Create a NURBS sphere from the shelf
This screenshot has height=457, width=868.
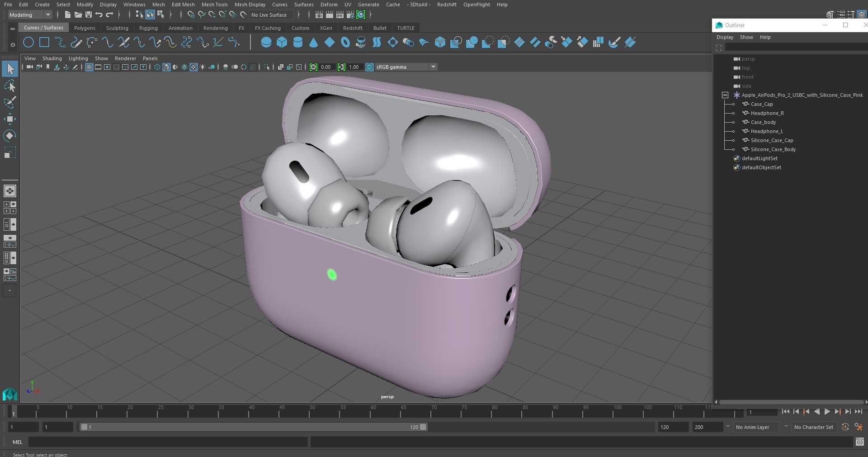pyautogui.click(x=266, y=43)
